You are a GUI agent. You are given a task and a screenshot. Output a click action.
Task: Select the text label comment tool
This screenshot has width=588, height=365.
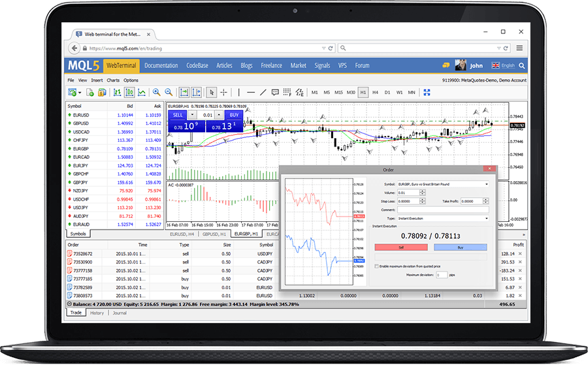point(275,92)
